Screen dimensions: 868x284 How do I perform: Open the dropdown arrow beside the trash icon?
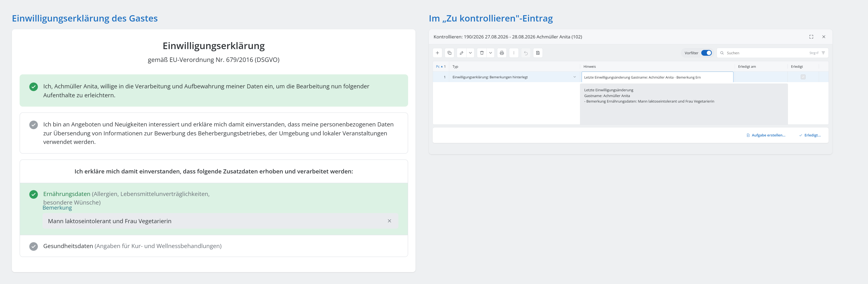point(491,53)
